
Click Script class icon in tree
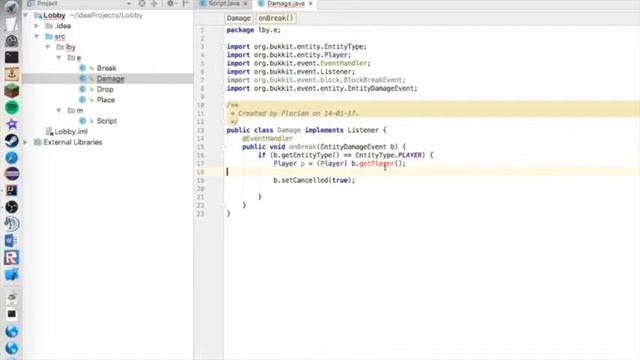point(83,121)
